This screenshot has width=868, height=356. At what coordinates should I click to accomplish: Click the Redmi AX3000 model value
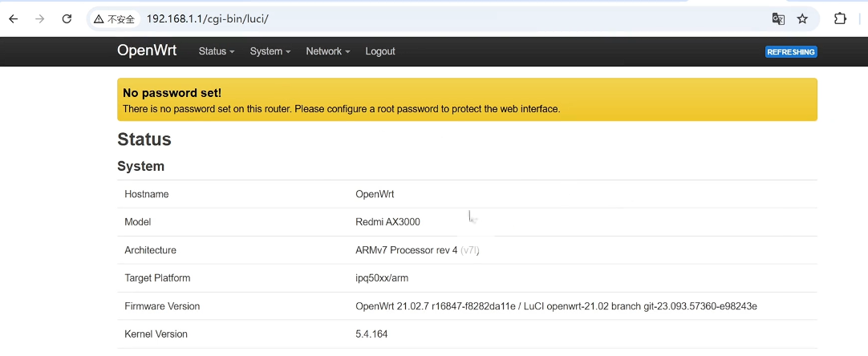click(387, 222)
